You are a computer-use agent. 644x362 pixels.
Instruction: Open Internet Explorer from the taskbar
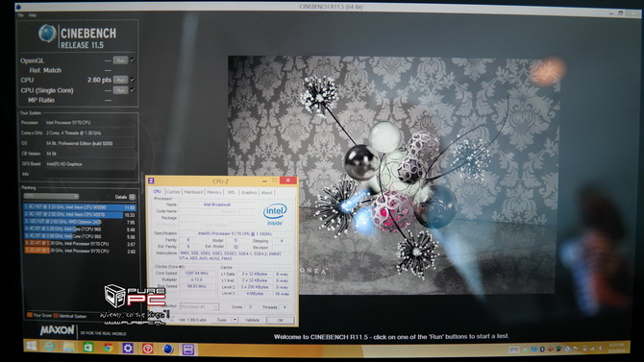tap(50, 347)
